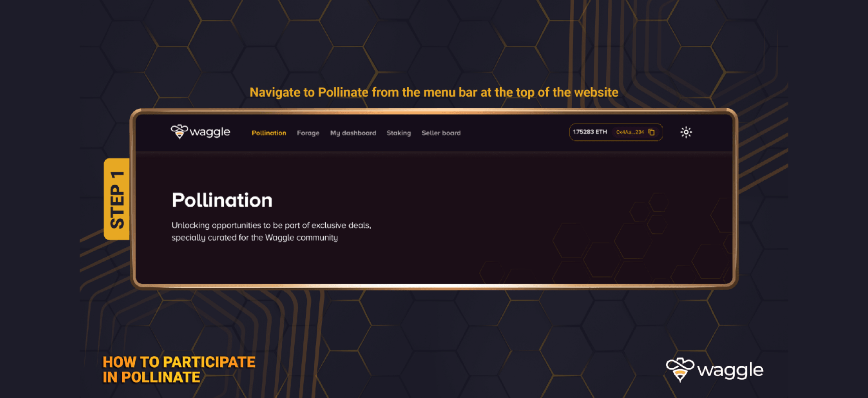Switch to the Forage tab
This screenshot has width=868, height=398.
click(308, 133)
